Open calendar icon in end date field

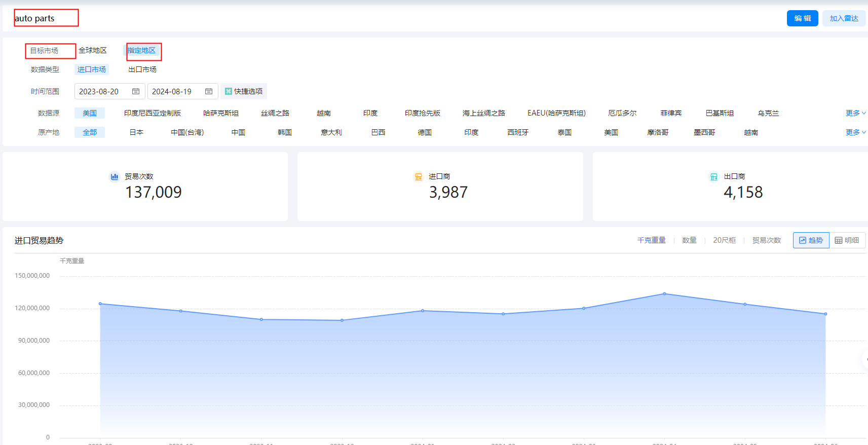click(209, 91)
